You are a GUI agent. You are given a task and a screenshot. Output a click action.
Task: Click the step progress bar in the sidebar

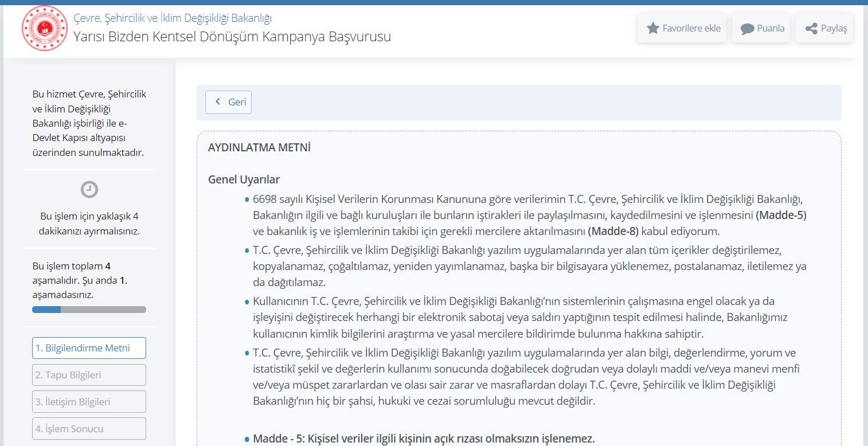click(x=89, y=310)
